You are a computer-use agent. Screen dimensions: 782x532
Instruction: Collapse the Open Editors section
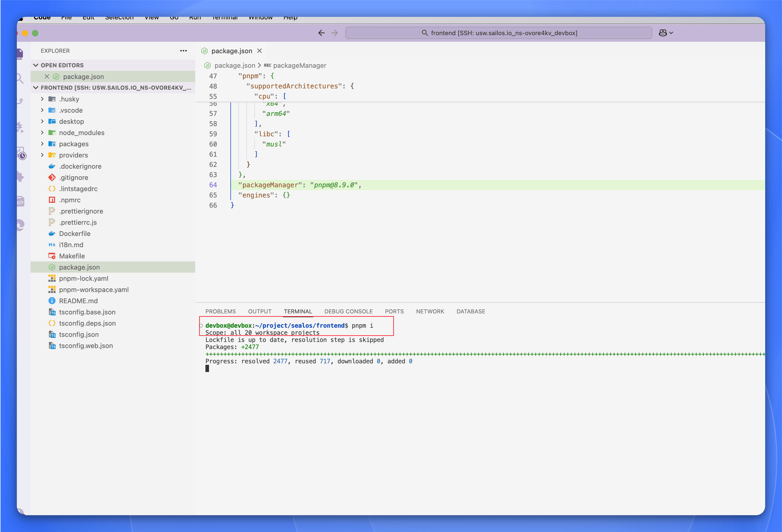(36, 65)
